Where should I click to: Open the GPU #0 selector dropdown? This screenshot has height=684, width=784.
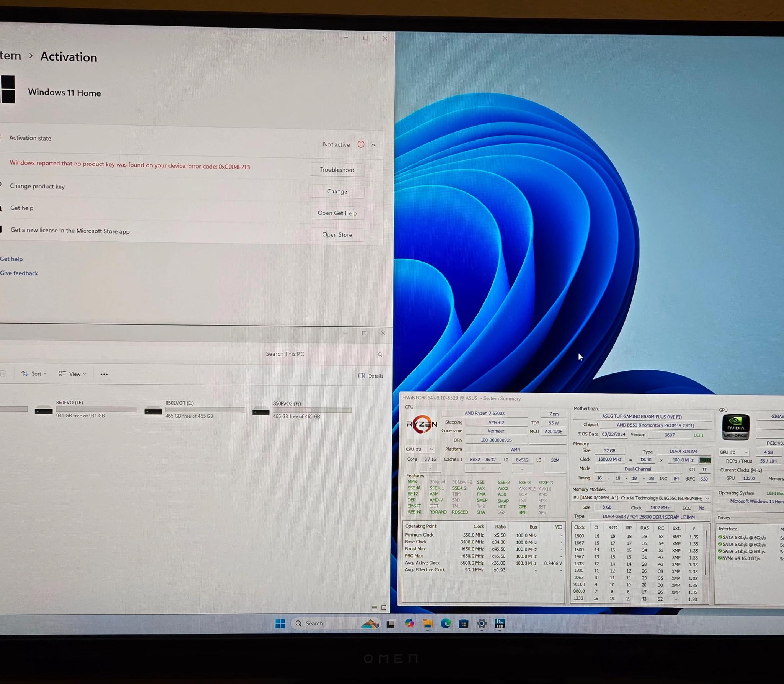(x=733, y=452)
